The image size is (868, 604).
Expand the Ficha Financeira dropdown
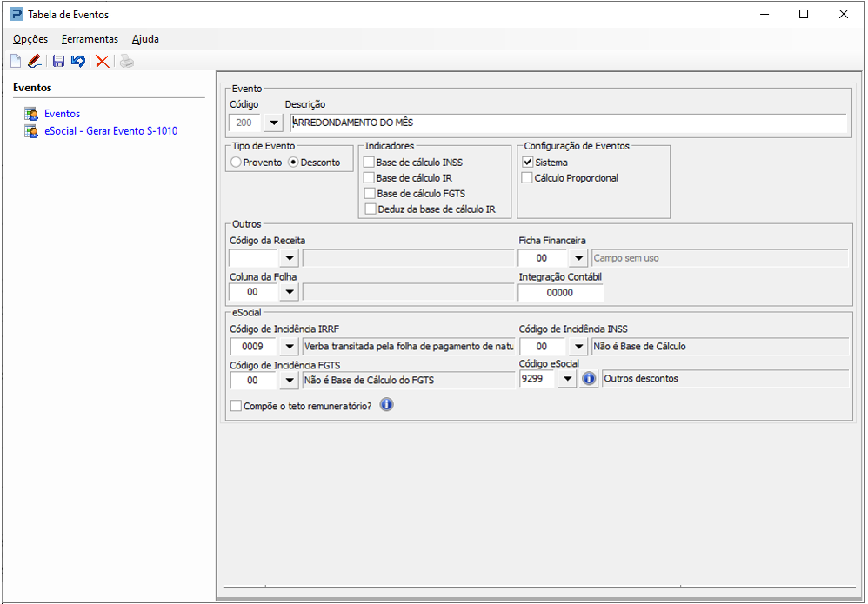pyautogui.click(x=578, y=258)
